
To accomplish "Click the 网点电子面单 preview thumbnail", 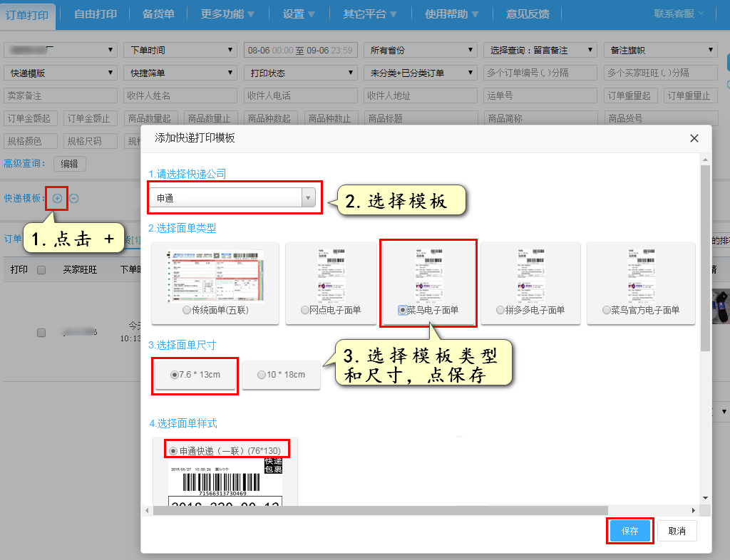I will (x=331, y=276).
